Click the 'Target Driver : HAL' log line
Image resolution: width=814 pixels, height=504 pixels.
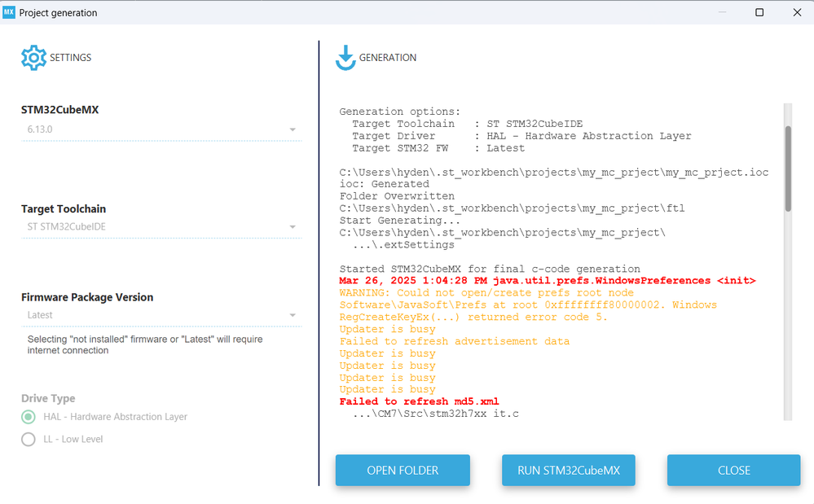pyautogui.click(x=521, y=136)
